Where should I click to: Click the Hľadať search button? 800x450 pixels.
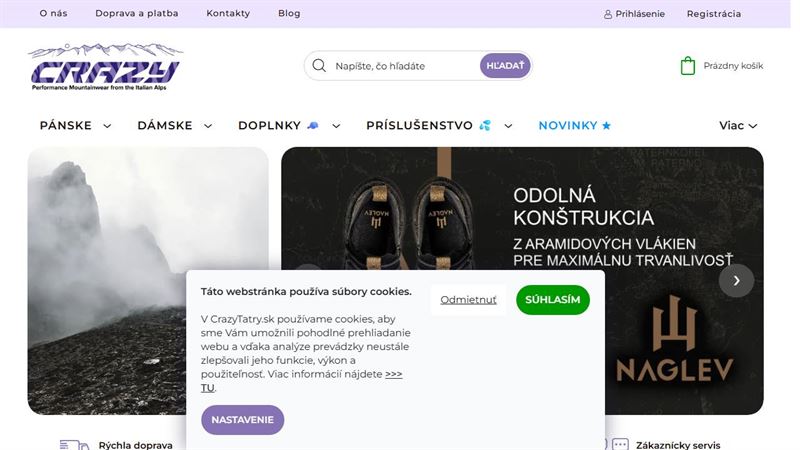click(x=505, y=66)
